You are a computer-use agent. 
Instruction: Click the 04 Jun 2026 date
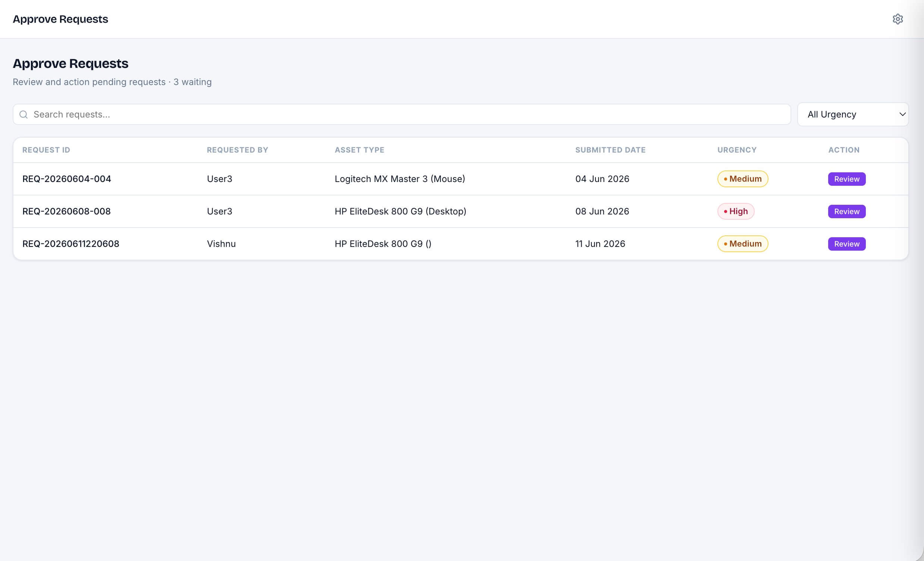tap(602, 179)
